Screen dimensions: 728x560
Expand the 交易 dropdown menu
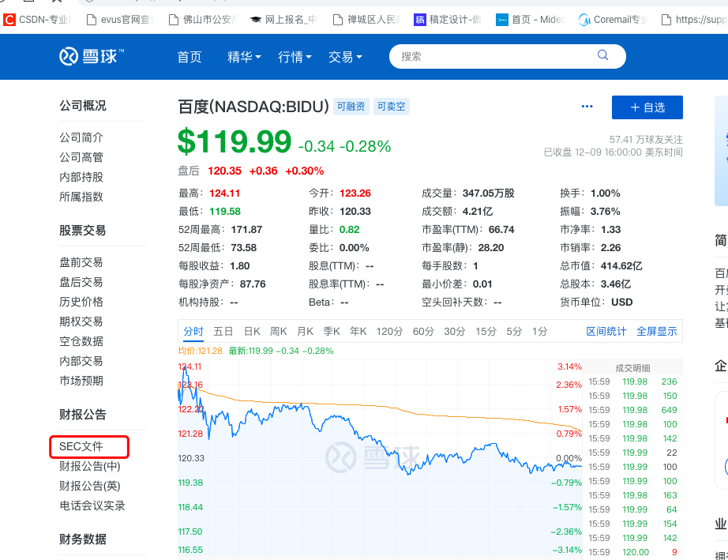345,57
